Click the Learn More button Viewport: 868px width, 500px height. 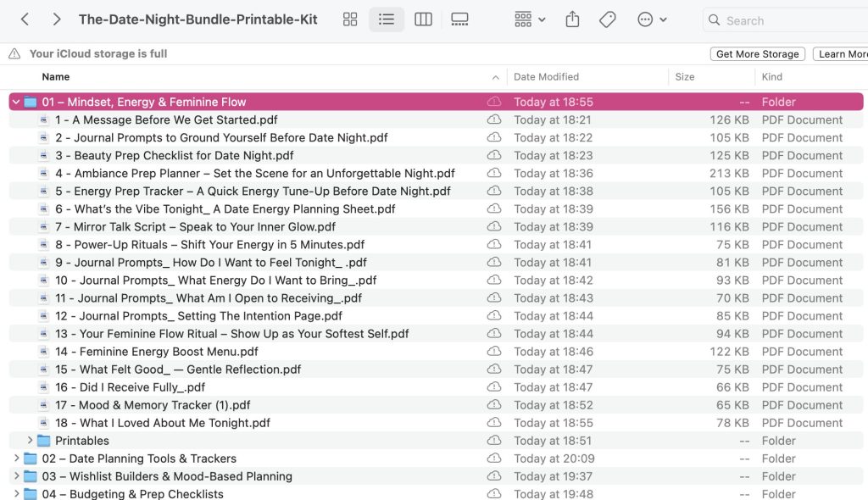click(842, 54)
